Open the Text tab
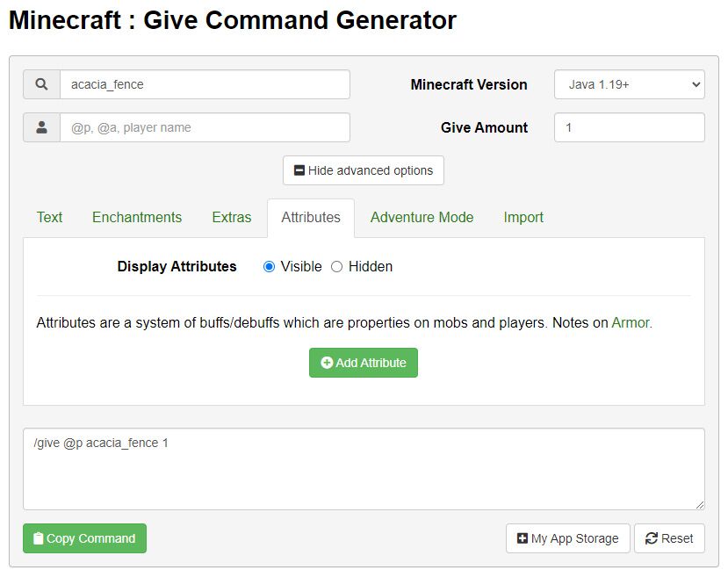Screen dimensions: 728x577 coord(49,218)
